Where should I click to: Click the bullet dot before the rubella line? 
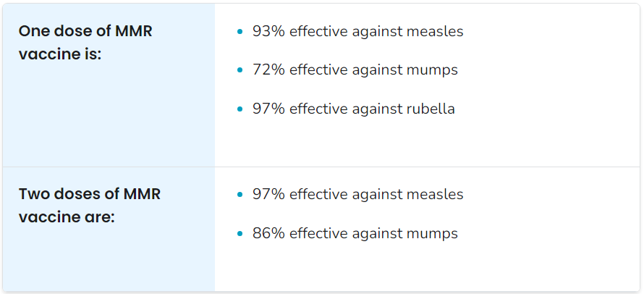(x=240, y=109)
